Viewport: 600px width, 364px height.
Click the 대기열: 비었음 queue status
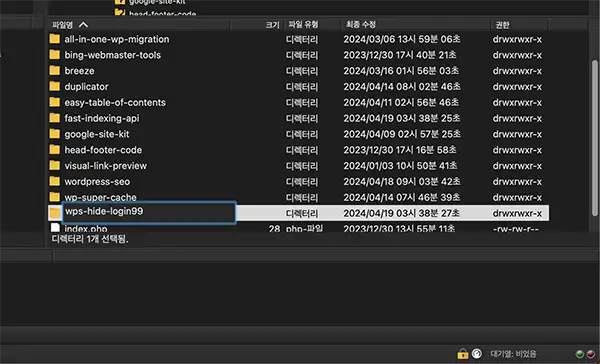click(x=514, y=354)
